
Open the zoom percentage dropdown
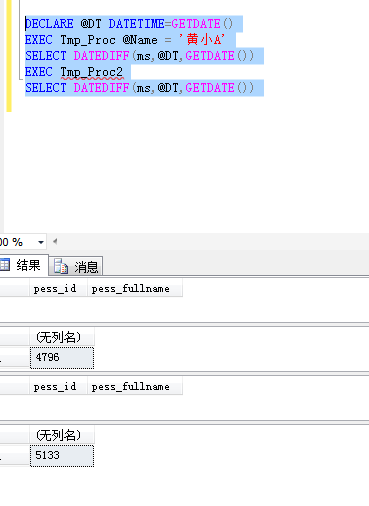[x=41, y=242]
